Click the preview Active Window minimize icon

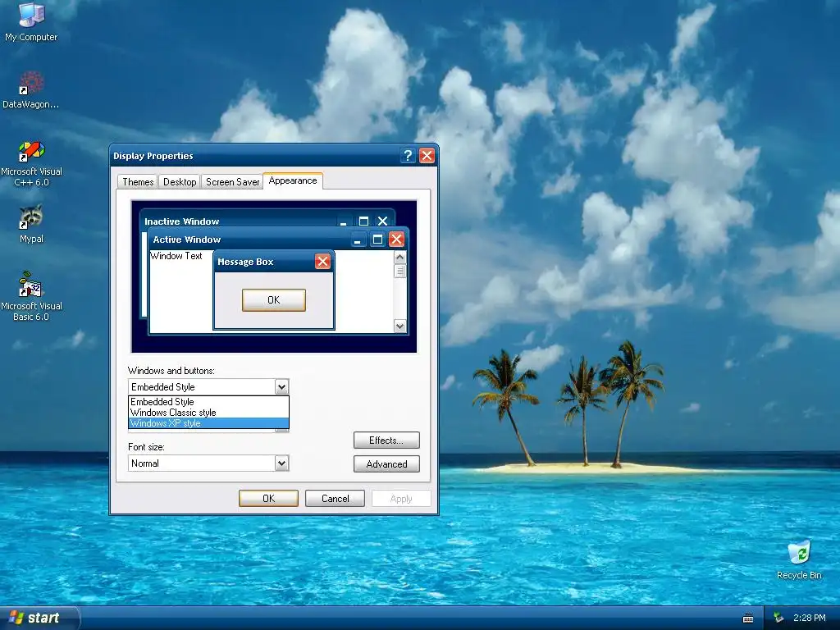coord(358,239)
